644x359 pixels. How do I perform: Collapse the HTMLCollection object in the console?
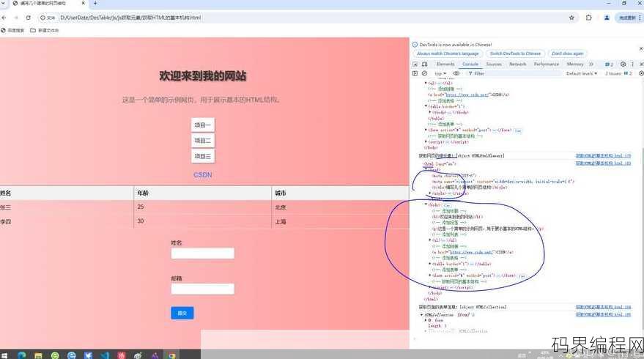tap(422, 314)
